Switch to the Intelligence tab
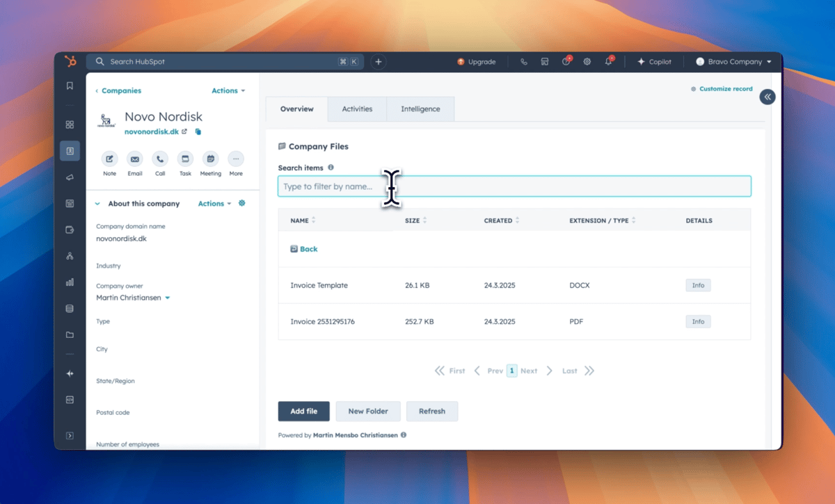The height and width of the screenshot is (504, 835). coord(420,109)
